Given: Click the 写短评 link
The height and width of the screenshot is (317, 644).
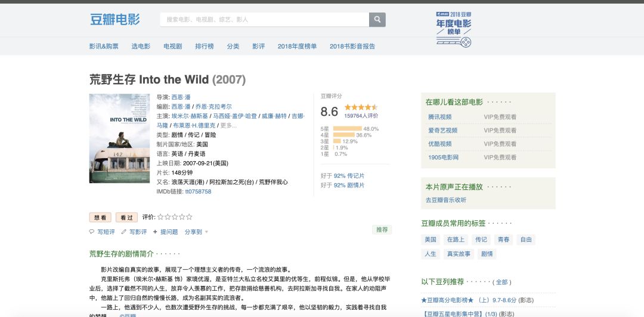Looking at the screenshot, I should [106, 232].
